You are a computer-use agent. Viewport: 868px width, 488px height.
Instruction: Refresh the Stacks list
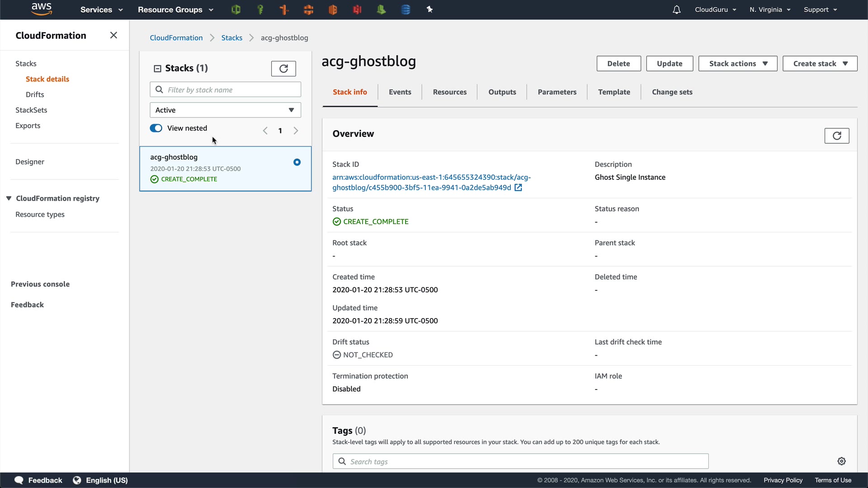click(x=283, y=69)
